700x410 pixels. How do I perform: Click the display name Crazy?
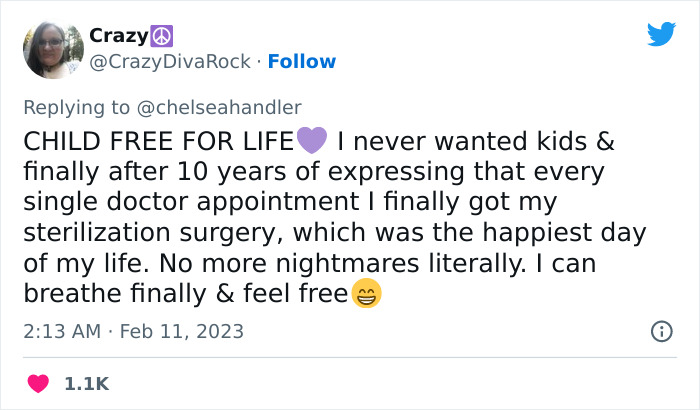[119, 35]
